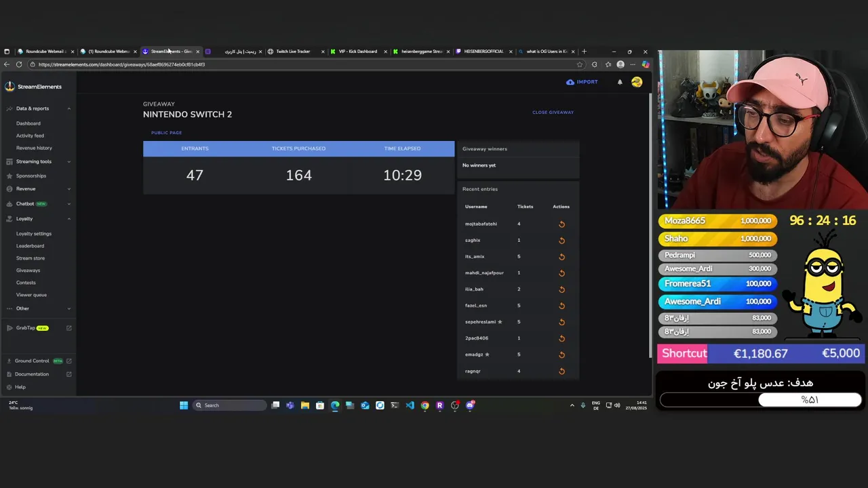The width and height of the screenshot is (868, 488).
Task: Open Documentation external link icon
Action: click(x=68, y=374)
